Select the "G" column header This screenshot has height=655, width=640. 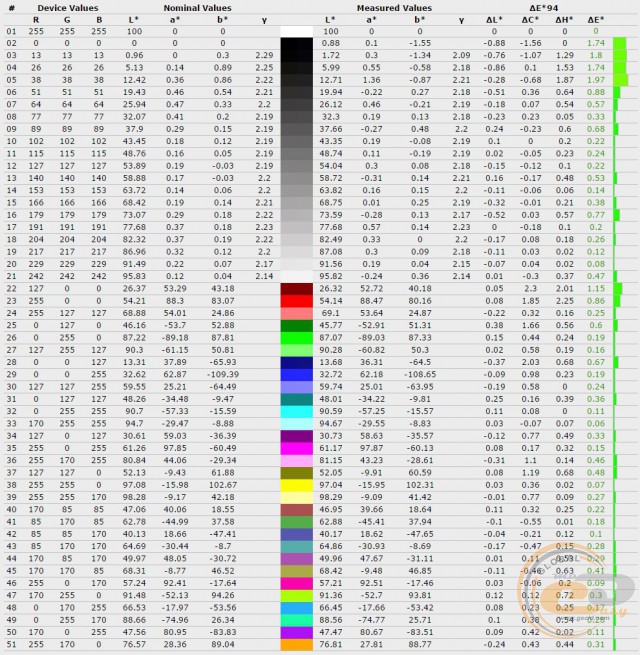[x=67, y=20]
